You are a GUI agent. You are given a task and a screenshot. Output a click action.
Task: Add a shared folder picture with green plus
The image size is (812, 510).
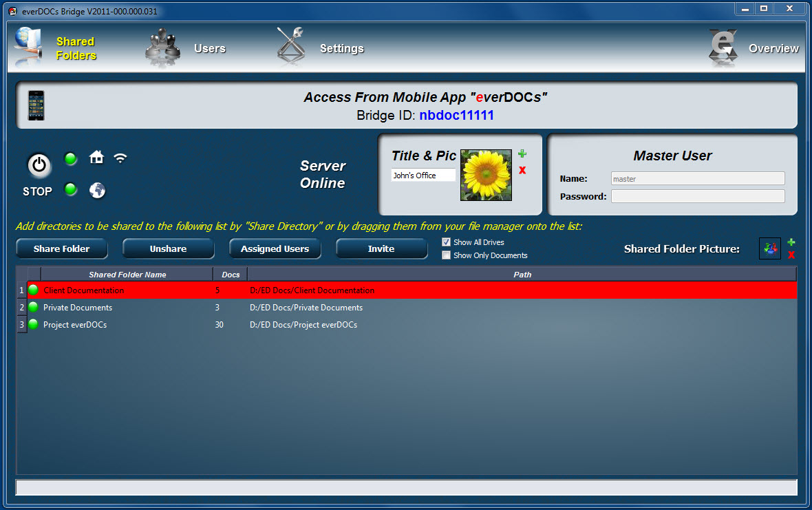pos(791,242)
